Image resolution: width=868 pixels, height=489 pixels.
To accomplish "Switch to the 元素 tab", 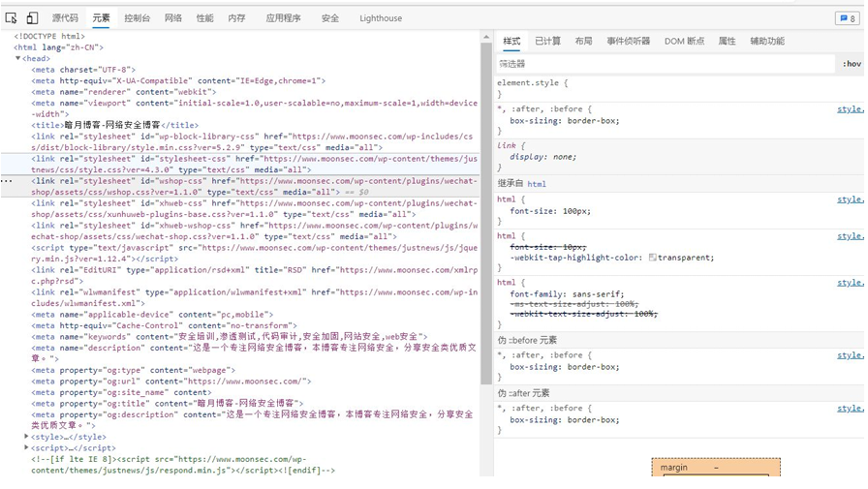I will 102,18.
